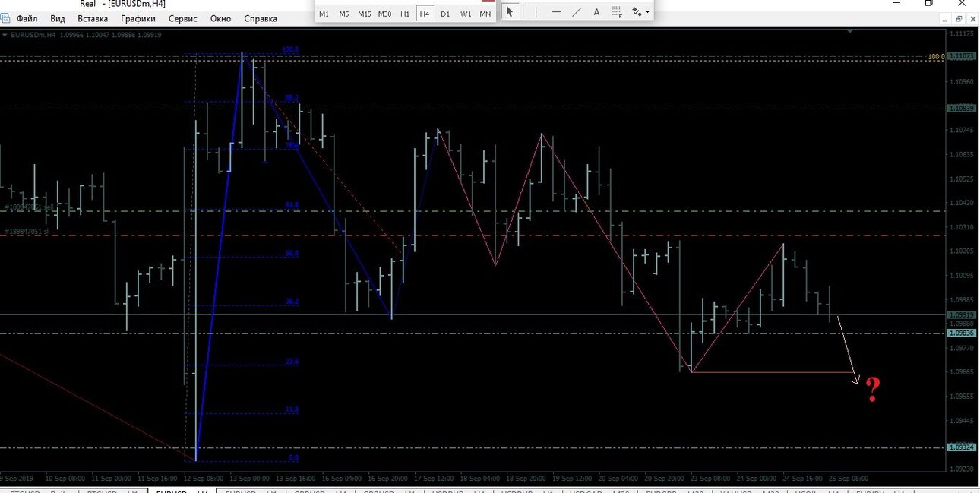Screen dimensions: 980x493
Task: Click the 1.09665 price scale value
Action: point(962,371)
